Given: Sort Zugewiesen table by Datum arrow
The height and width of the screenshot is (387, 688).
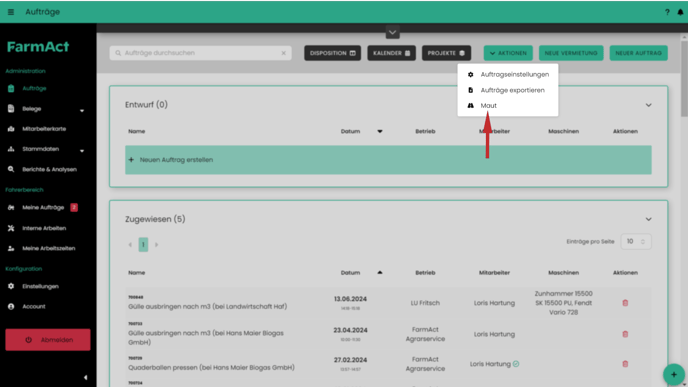Looking at the screenshot, I should 380,272.
